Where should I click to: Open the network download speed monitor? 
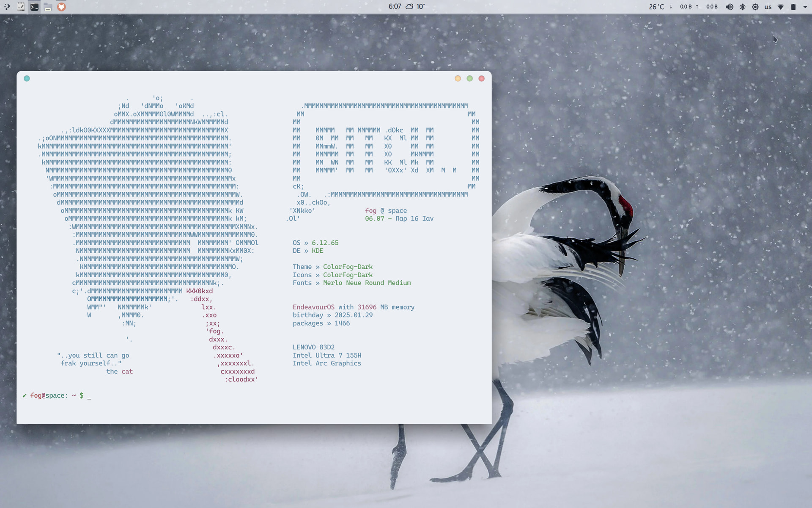pos(681,7)
